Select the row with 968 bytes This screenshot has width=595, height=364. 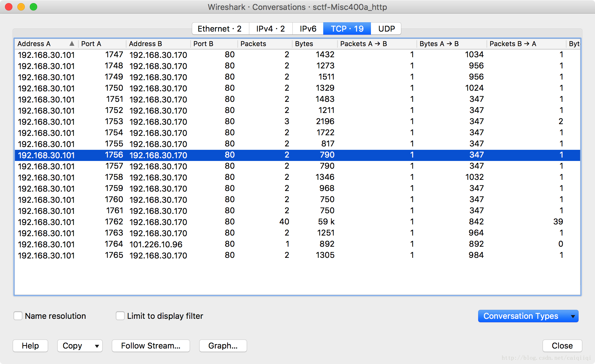(x=297, y=188)
